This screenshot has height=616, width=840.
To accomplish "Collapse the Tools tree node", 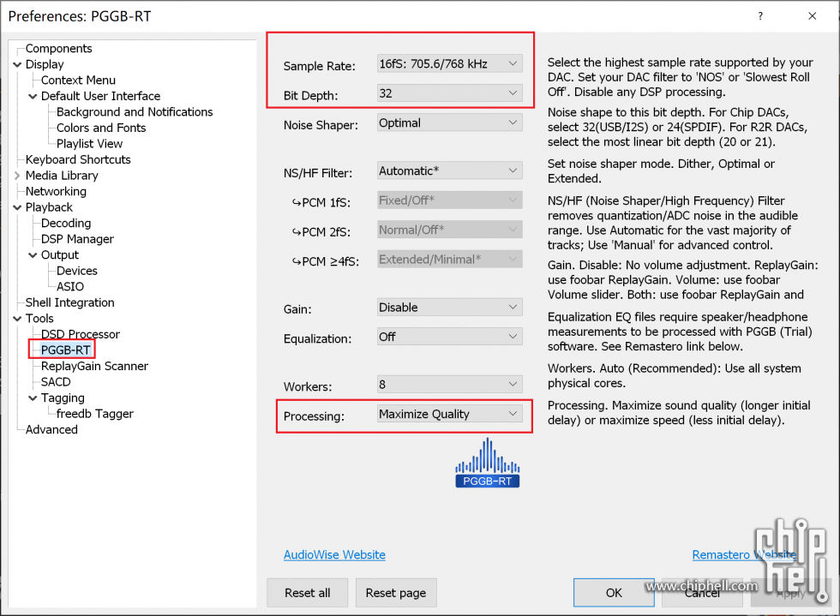I will coord(17,319).
